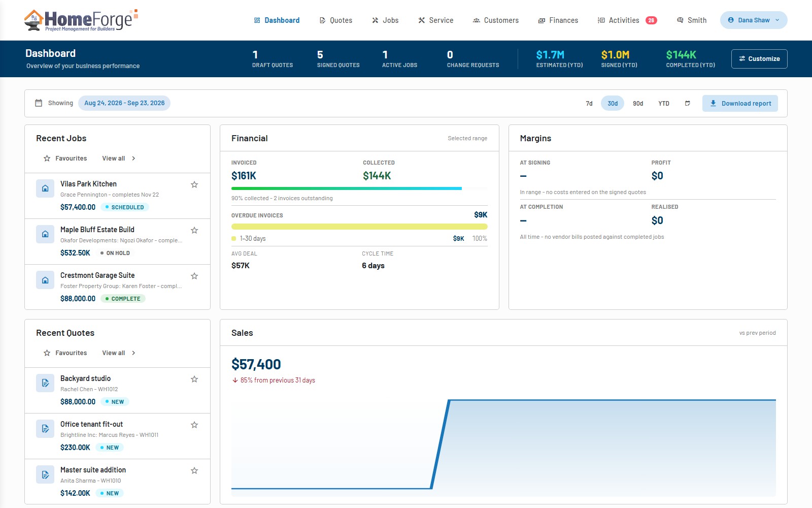The height and width of the screenshot is (508, 812).
Task: Click the Sales area chart
Action: coord(503,447)
